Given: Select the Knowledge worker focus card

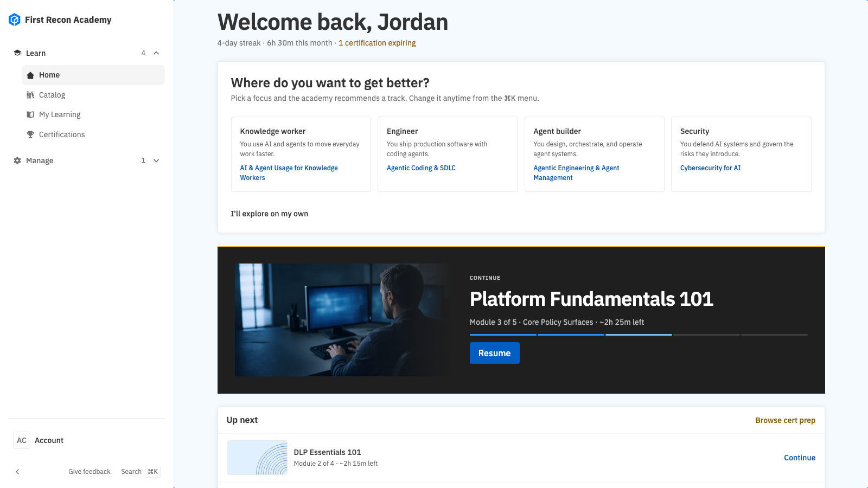Looking at the screenshot, I should click(301, 154).
